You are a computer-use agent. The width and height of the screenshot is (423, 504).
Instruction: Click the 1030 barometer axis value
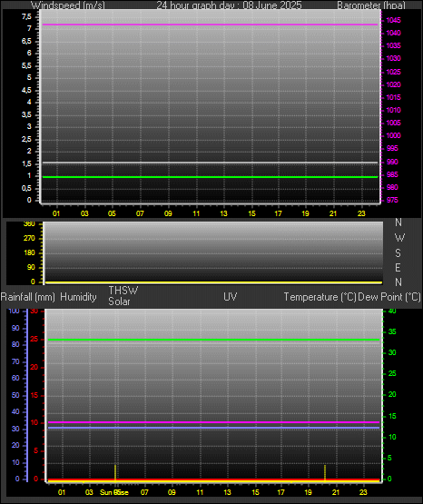coord(393,58)
